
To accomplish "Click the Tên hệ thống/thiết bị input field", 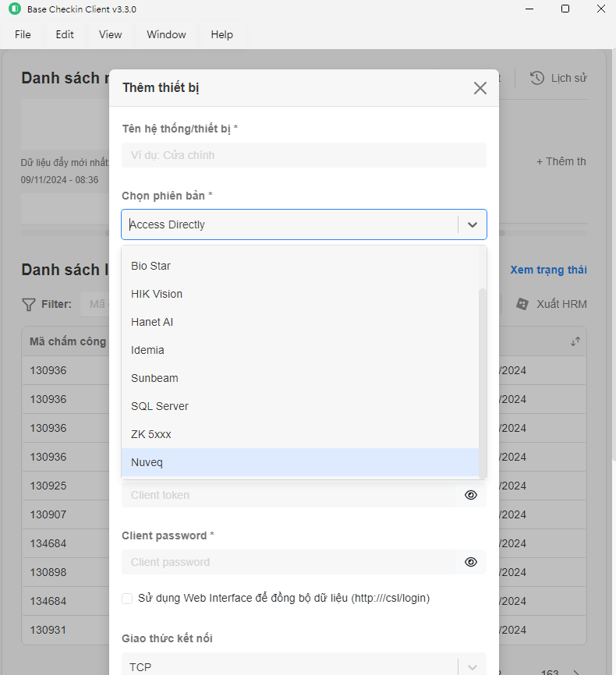I will pyautogui.click(x=304, y=155).
